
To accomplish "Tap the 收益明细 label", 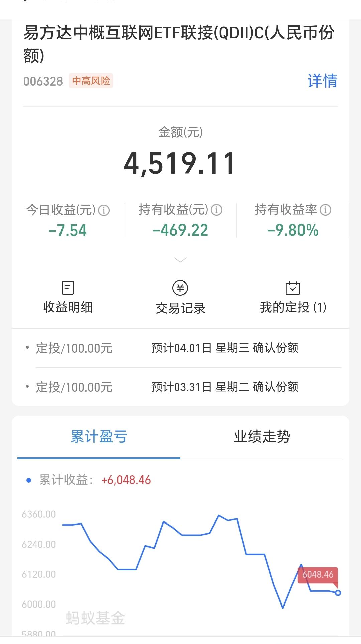I will (68, 307).
